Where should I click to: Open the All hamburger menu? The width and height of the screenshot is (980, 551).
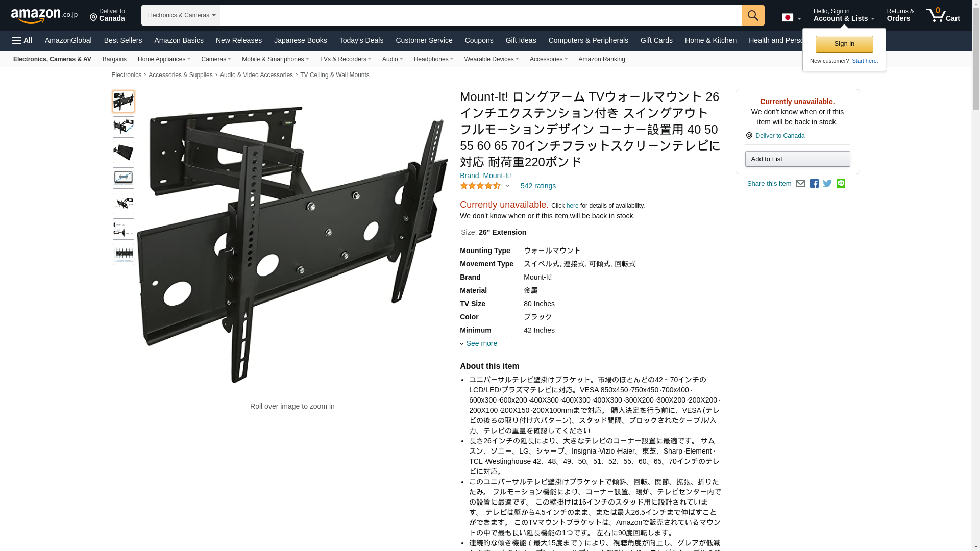[22, 40]
